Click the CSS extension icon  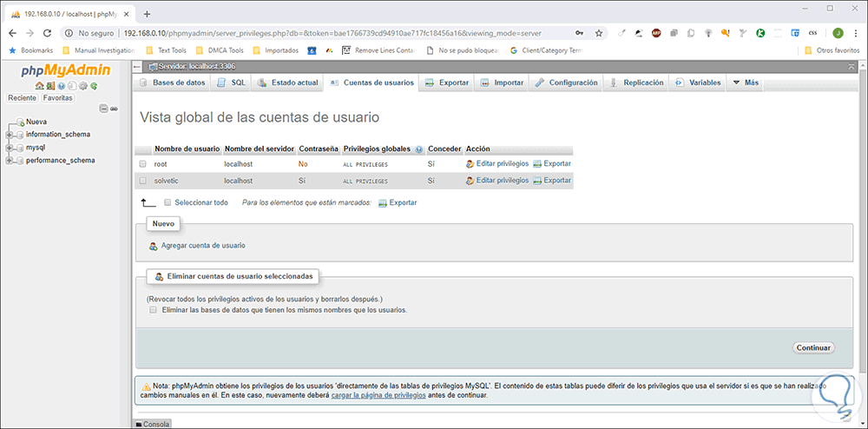click(x=812, y=33)
